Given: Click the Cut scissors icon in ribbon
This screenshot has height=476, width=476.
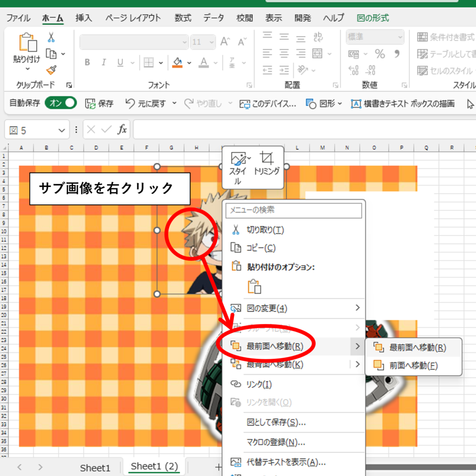Looking at the screenshot, I should (51, 37).
